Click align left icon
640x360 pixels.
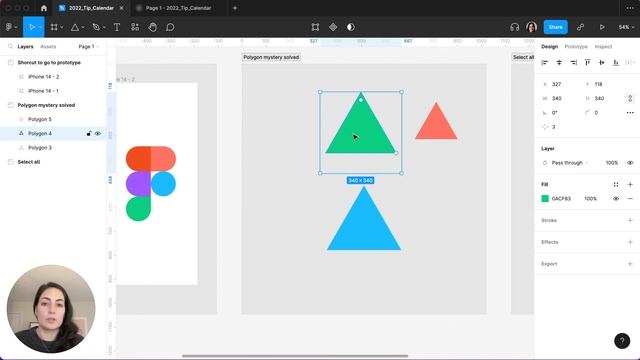[x=544, y=62]
